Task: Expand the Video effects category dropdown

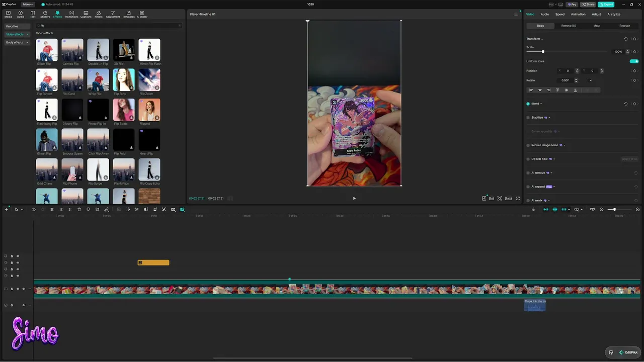Action: point(18,34)
